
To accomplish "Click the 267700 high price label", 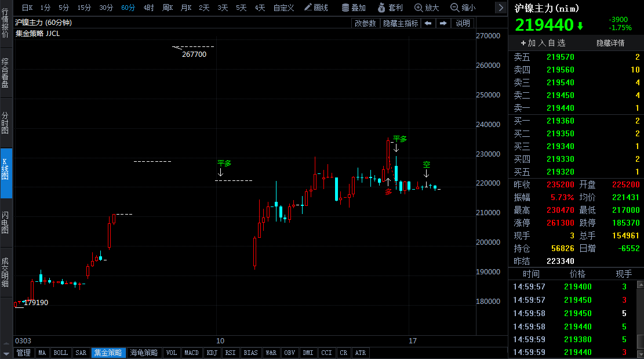I will click(194, 54).
